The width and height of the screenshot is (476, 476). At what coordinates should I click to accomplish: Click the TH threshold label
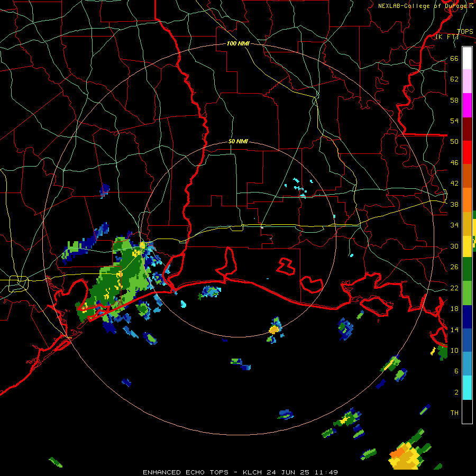[x=454, y=413]
